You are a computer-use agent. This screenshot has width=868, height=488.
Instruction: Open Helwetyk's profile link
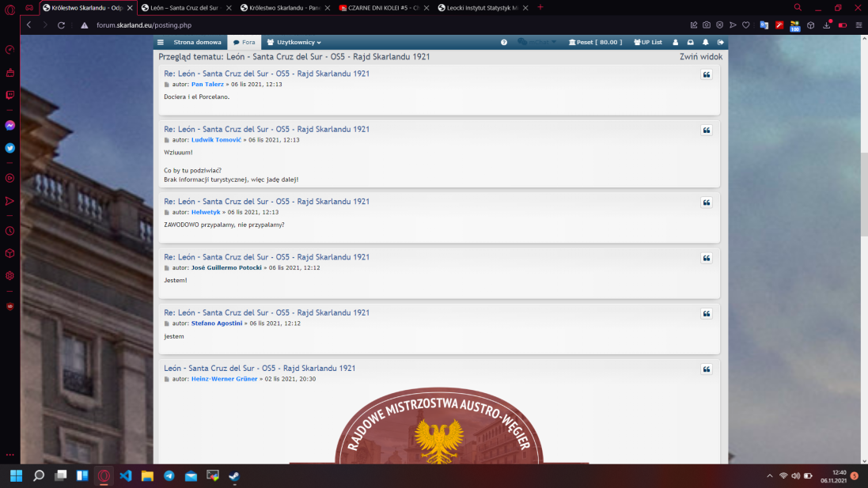click(x=206, y=212)
